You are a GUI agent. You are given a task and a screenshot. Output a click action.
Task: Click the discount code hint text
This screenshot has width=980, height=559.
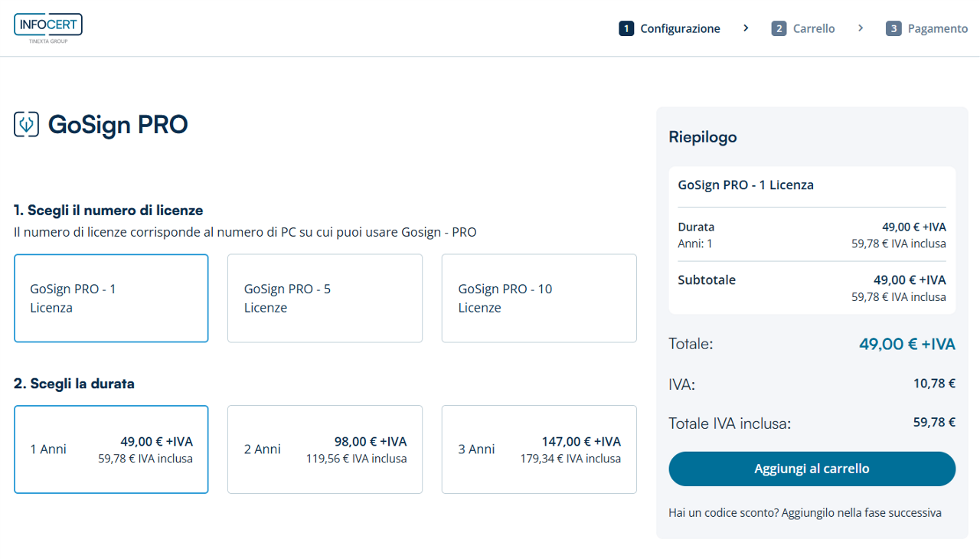click(805, 513)
